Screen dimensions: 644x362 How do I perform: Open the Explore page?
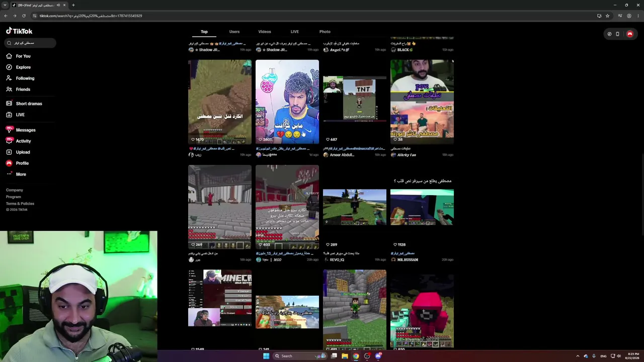pyautogui.click(x=19, y=67)
